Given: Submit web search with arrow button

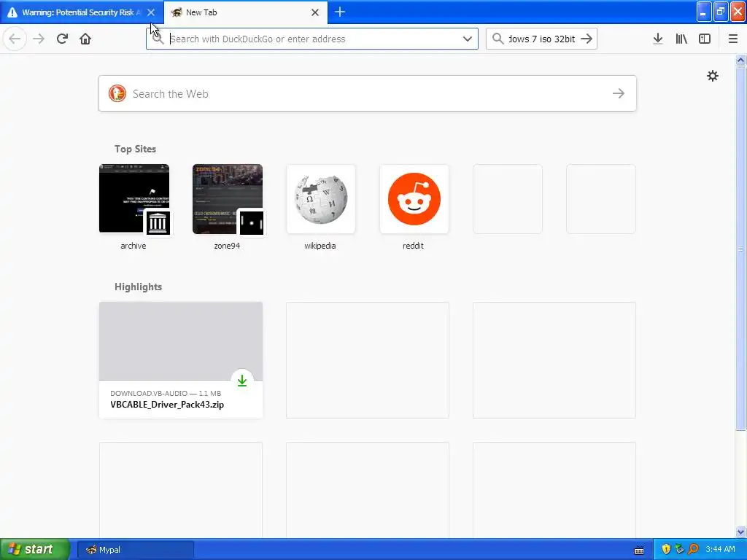Looking at the screenshot, I should [619, 93].
